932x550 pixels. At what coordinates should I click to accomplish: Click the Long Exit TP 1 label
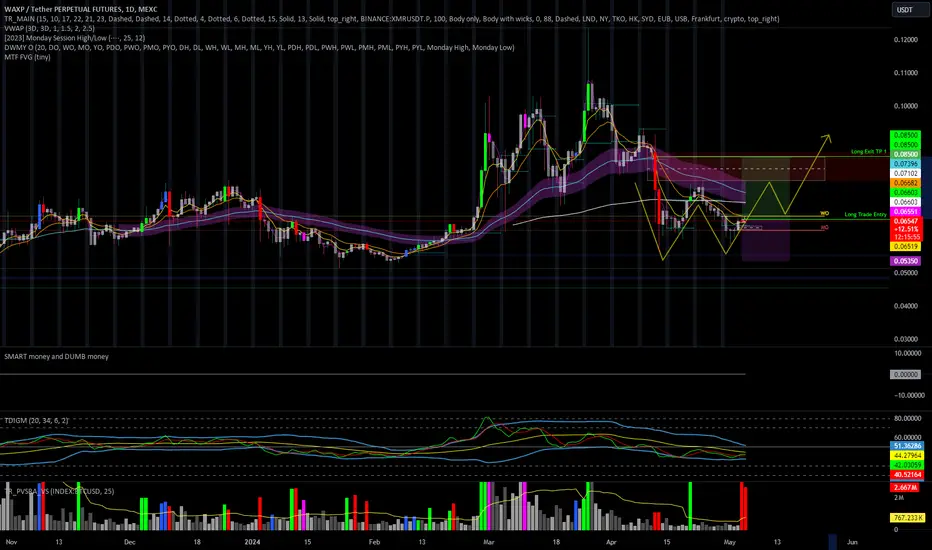[868, 152]
